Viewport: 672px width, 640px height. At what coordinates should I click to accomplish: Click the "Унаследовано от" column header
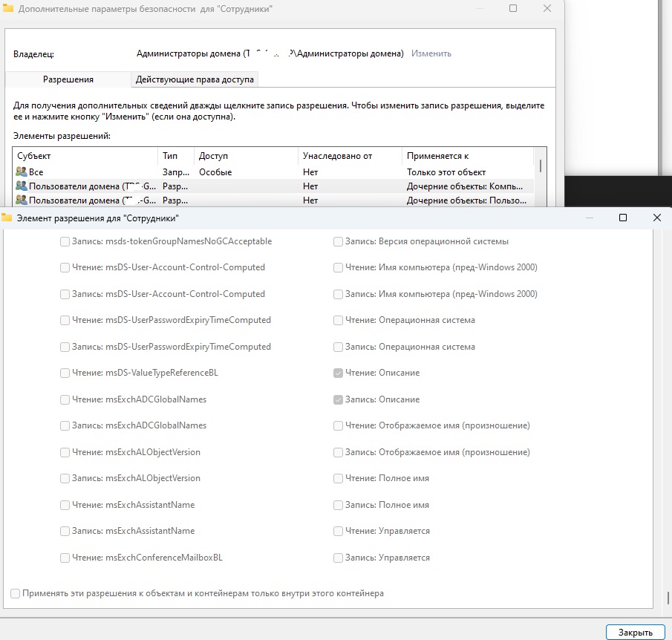pos(350,157)
